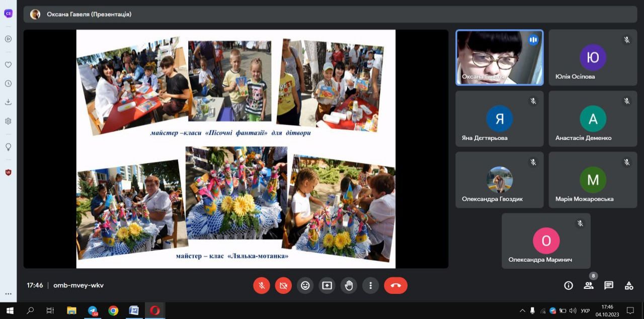Open sidebar setup three-dots at bottom

(x=8, y=294)
